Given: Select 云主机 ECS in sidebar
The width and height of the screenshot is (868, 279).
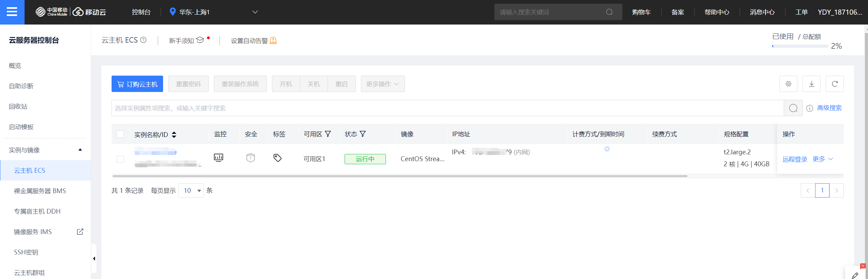Looking at the screenshot, I should (x=45, y=170).
